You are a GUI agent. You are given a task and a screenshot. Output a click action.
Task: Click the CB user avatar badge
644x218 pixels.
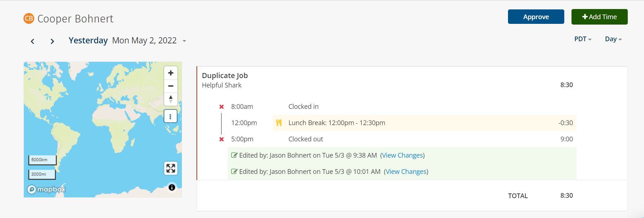(29, 18)
